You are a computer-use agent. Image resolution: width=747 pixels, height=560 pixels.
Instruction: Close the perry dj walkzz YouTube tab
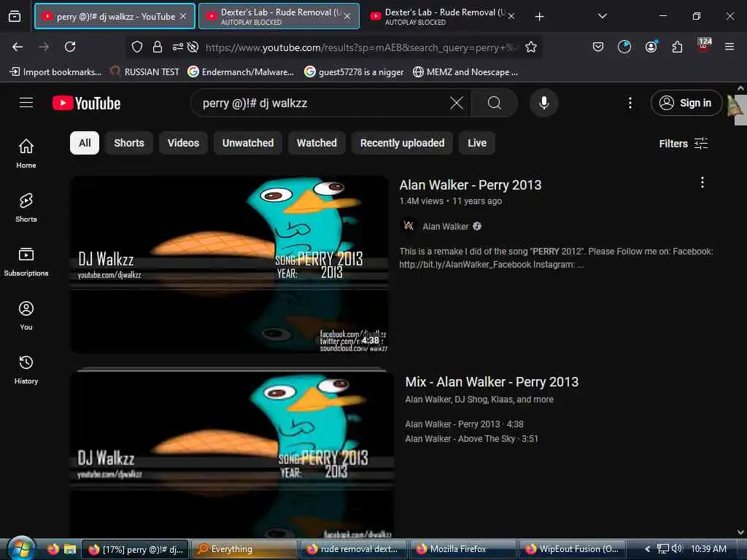(183, 16)
